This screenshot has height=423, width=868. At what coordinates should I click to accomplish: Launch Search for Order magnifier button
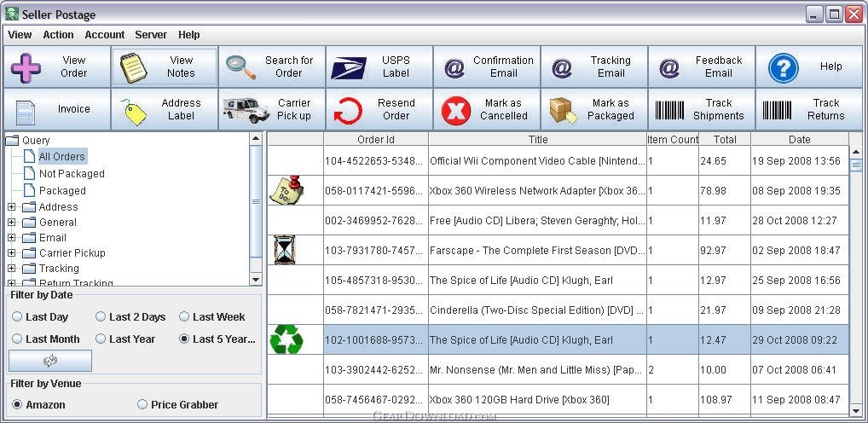tap(272, 67)
